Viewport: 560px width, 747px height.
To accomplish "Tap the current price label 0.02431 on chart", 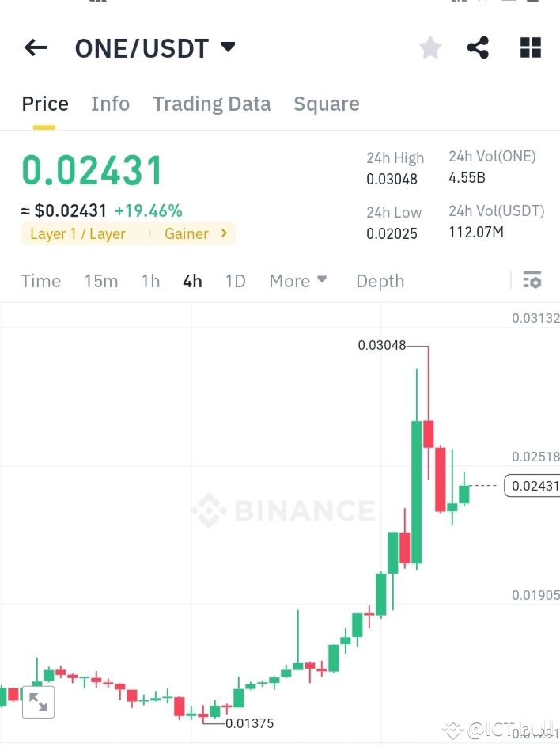I will (535, 485).
